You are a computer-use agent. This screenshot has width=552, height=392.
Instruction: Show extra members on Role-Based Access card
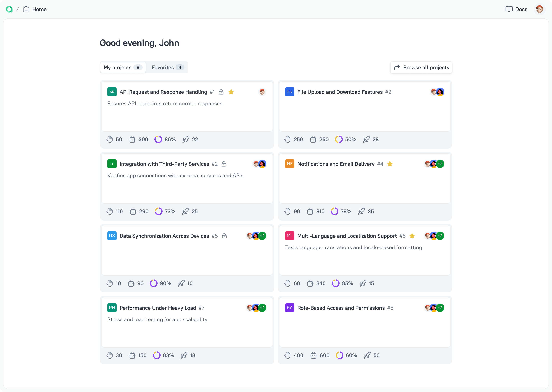point(440,308)
